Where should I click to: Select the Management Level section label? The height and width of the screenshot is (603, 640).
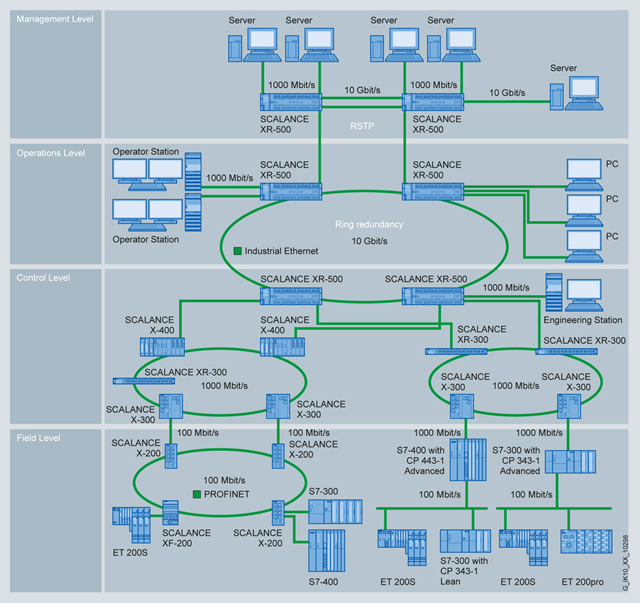pos(50,18)
